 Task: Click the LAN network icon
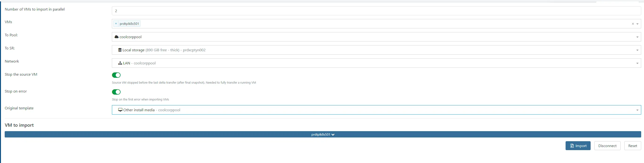(x=120, y=63)
